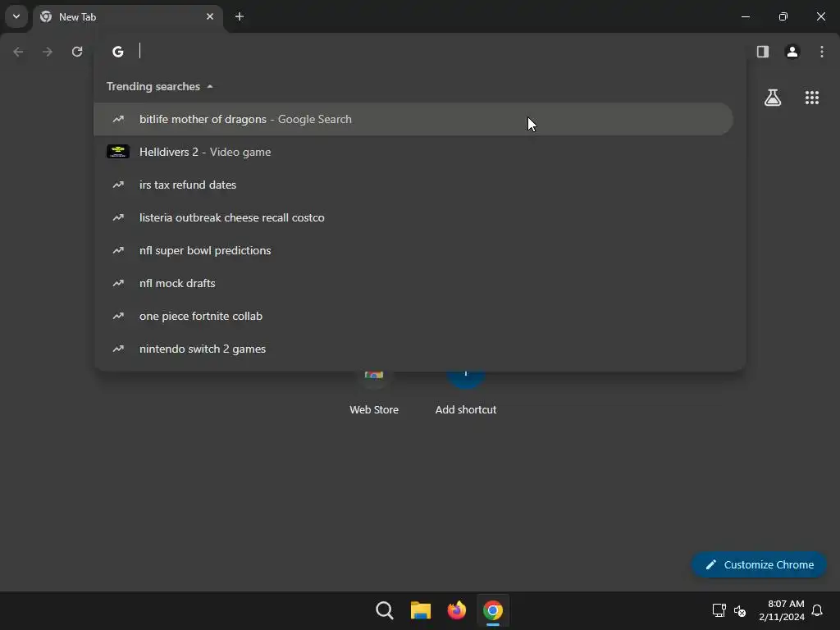Open Windows taskbar search

(x=384, y=610)
